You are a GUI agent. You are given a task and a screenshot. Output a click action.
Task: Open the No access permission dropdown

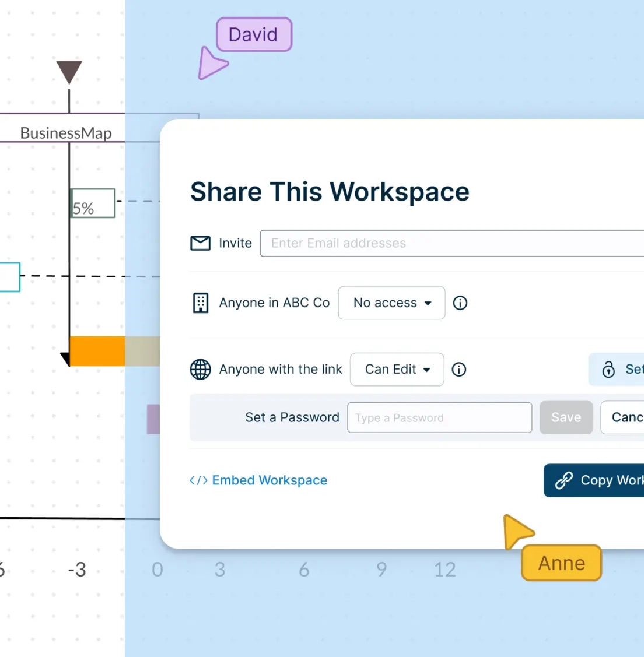coord(391,303)
